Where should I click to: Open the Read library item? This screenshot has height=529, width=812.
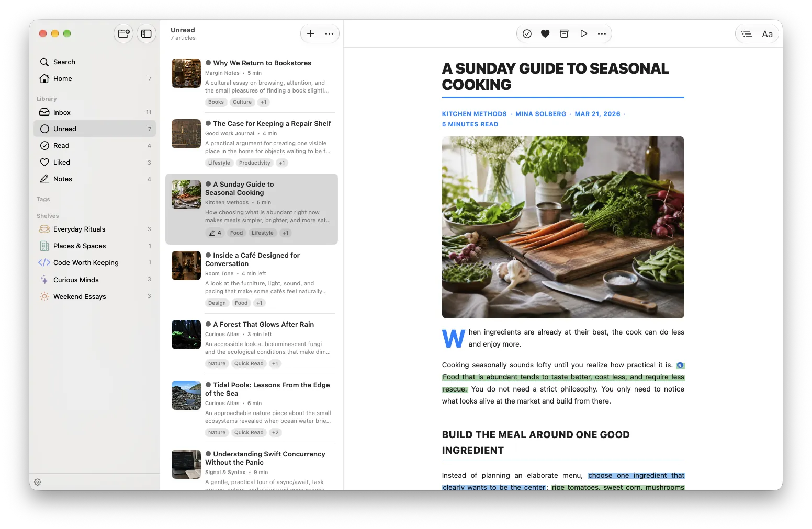95,145
